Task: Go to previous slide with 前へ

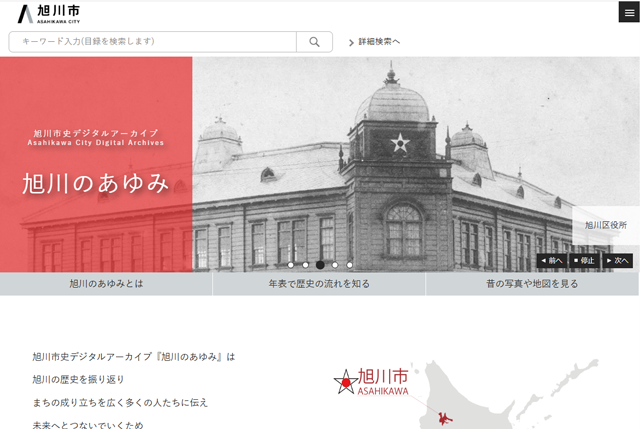Action: click(552, 260)
